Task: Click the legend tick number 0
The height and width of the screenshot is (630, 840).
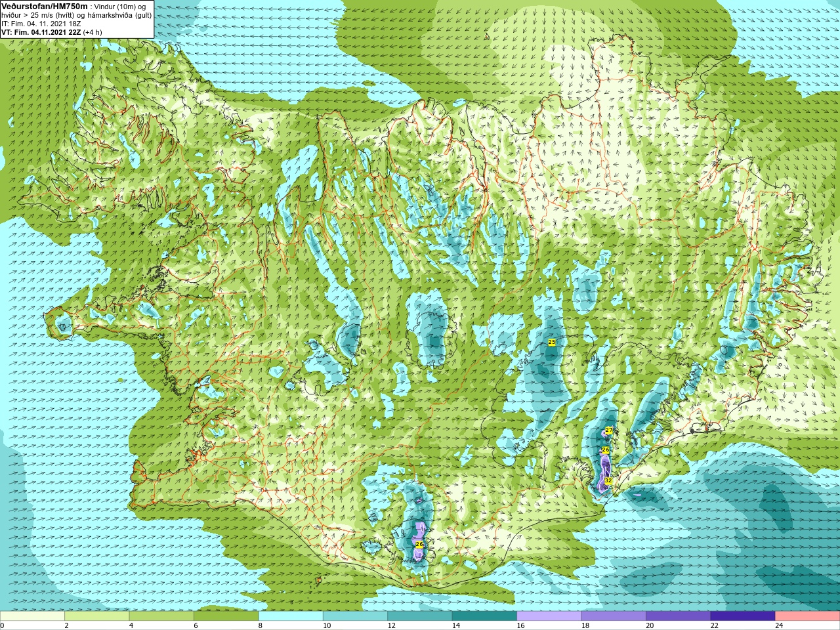Action: tap(2, 626)
